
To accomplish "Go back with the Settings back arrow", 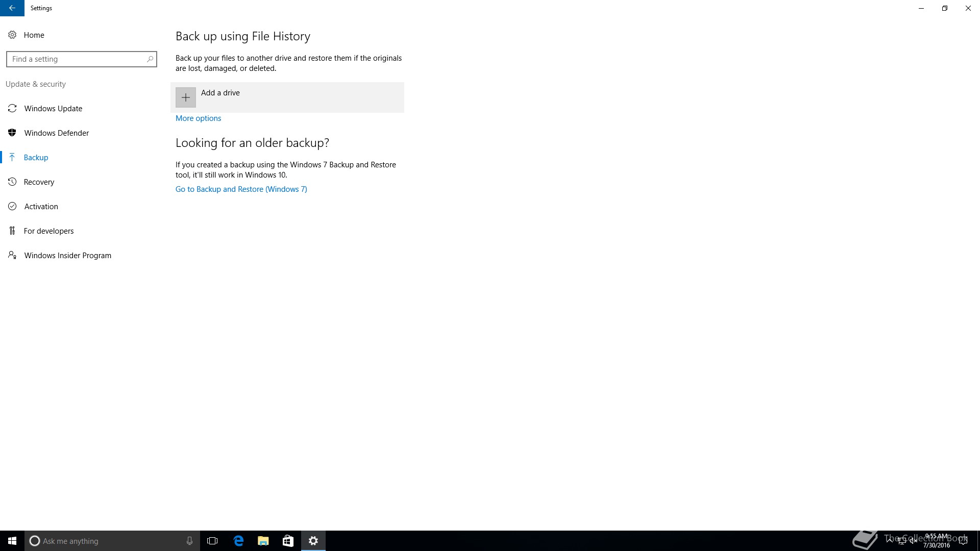I will [x=12, y=8].
